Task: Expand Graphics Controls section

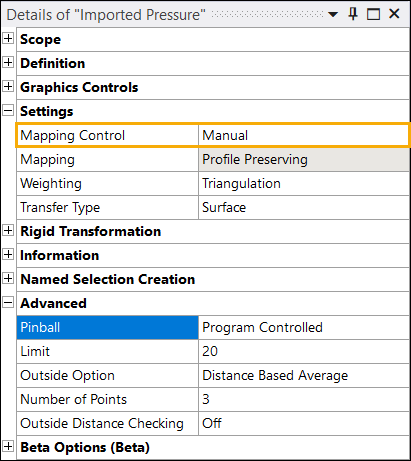Action: (8, 86)
